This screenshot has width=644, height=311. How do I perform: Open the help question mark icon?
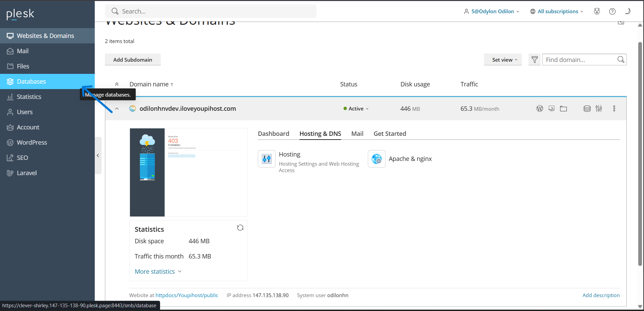612,11
